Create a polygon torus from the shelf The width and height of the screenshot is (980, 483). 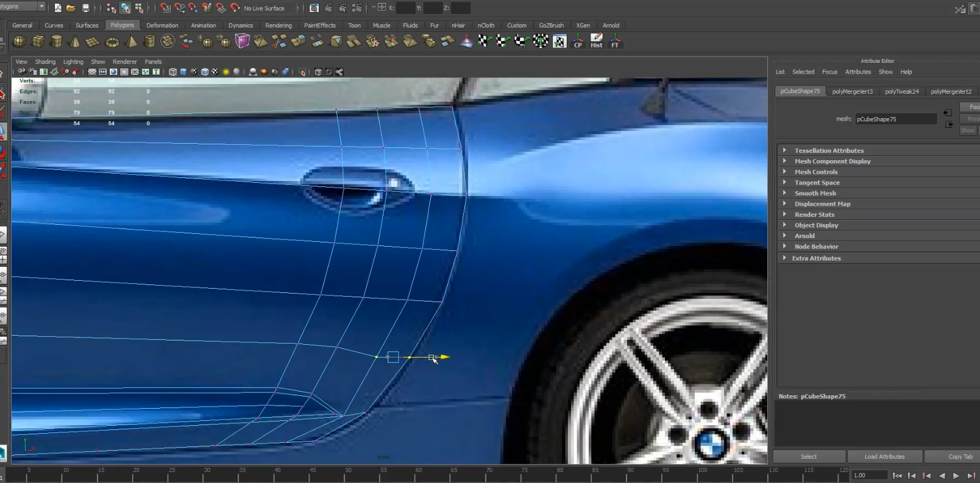coord(112,42)
